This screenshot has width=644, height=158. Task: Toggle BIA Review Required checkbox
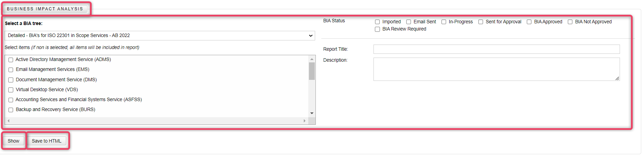(377, 29)
